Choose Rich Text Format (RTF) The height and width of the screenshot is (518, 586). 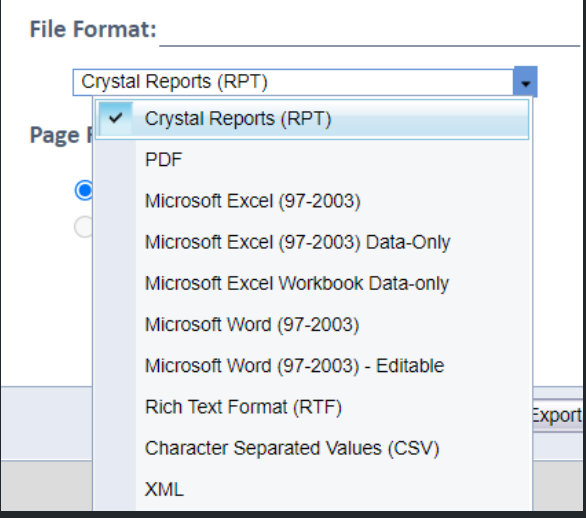pos(312,407)
